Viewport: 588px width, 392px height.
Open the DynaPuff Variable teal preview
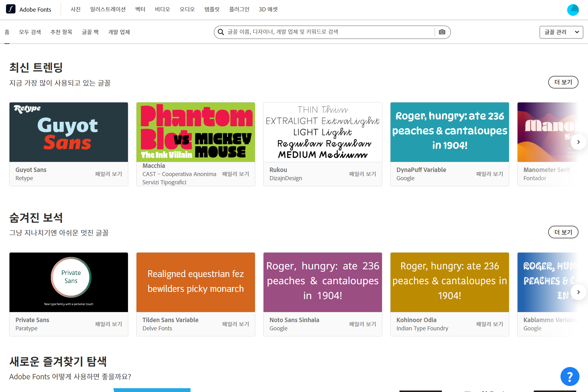pyautogui.click(x=450, y=132)
